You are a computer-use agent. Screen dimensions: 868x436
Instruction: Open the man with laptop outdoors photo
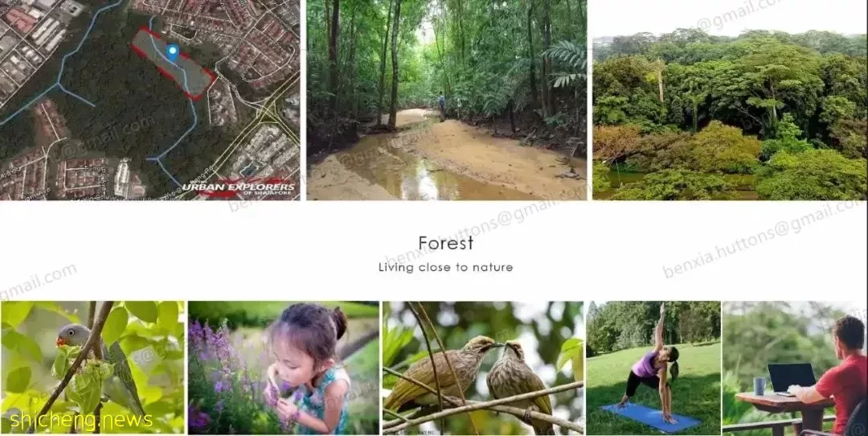795,368
